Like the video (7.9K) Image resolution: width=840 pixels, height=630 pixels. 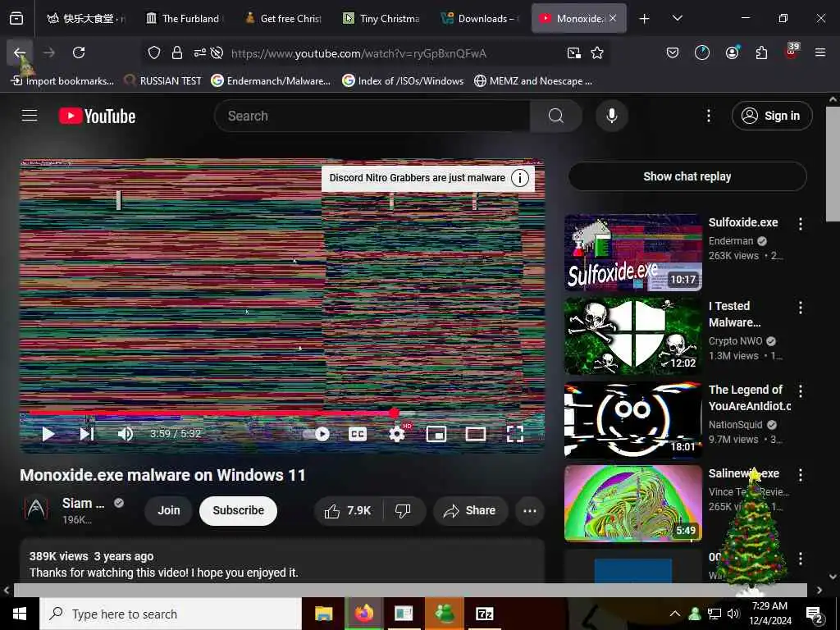click(x=348, y=510)
